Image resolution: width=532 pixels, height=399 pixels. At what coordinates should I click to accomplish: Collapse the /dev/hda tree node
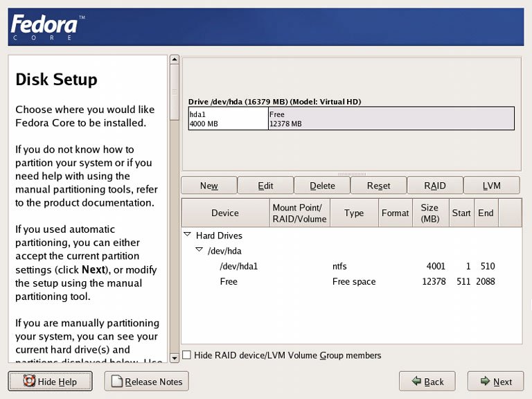pyautogui.click(x=199, y=251)
